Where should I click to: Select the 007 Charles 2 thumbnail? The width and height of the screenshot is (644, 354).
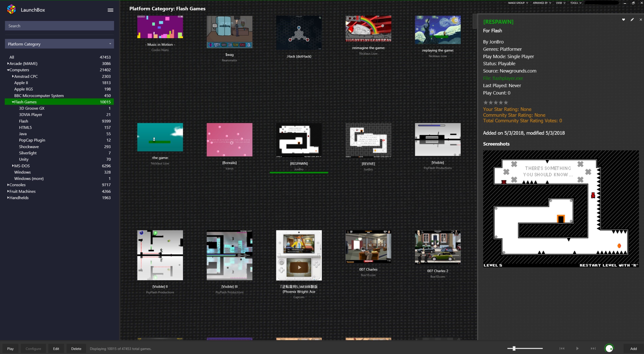point(438,247)
